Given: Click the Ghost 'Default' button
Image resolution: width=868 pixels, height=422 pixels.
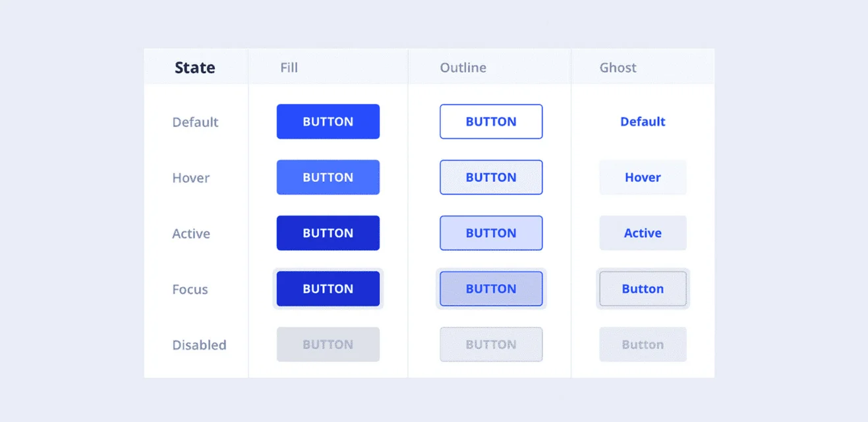Looking at the screenshot, I should coord(643,122).
